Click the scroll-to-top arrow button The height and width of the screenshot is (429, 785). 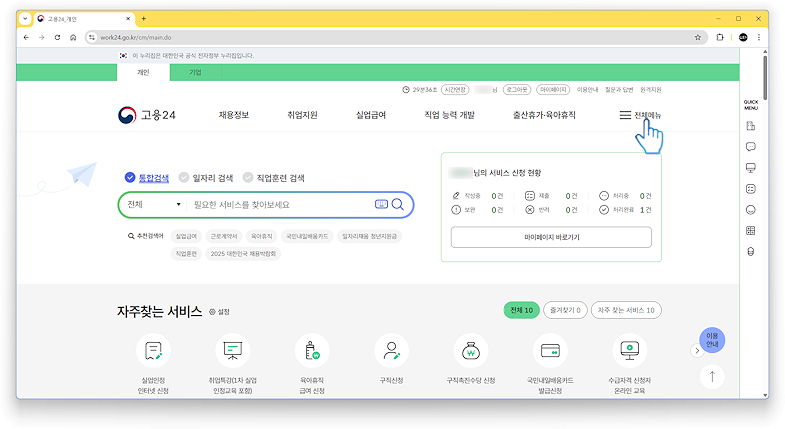pos(712,376)
